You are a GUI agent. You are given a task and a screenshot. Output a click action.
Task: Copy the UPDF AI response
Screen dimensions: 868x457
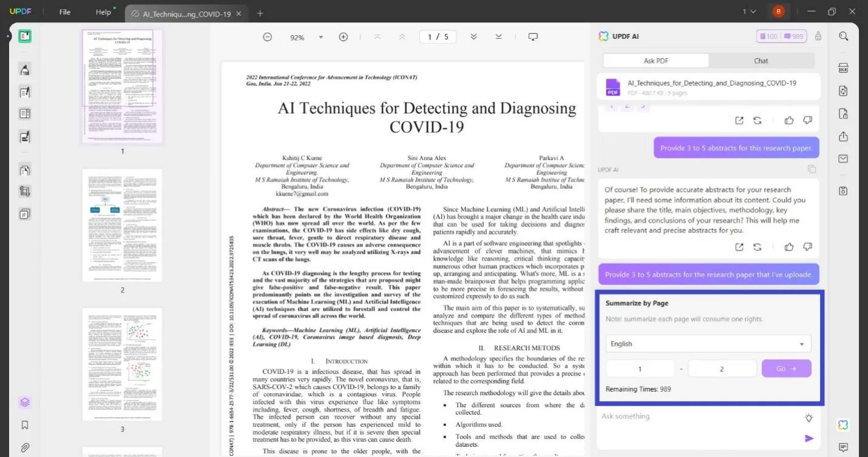click(x=812, y=169)
